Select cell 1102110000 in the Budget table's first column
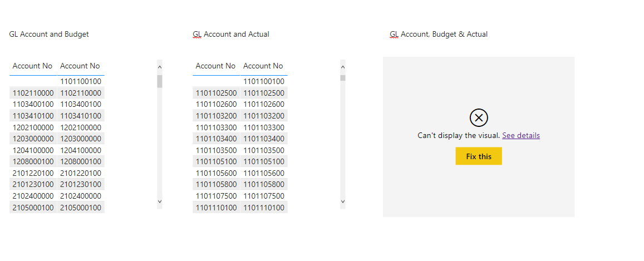Image resolution: width=644 pixels, height=261 pixels. tap(33, 93)
